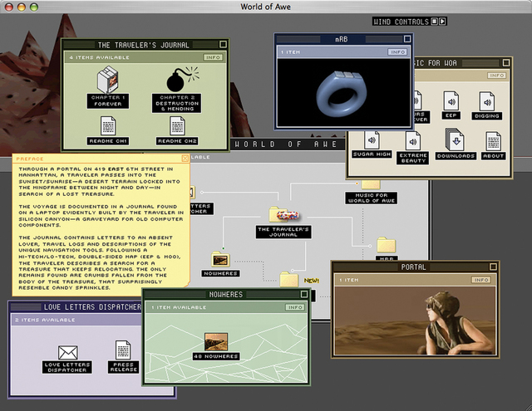Screen dimensions: 532x411
Task: Click the square toggle box of the Nowheres window
Action: tap(304, 295)
